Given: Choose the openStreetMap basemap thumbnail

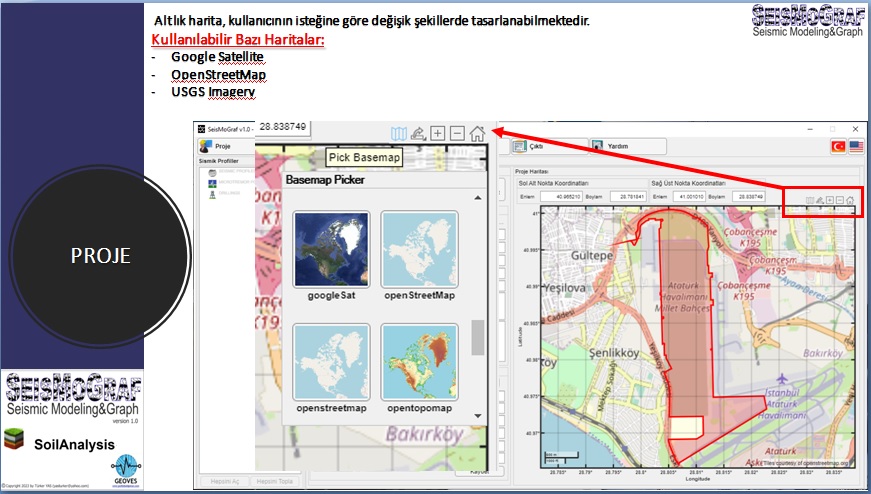Looking at the screenshot, I should click(419, 250).
